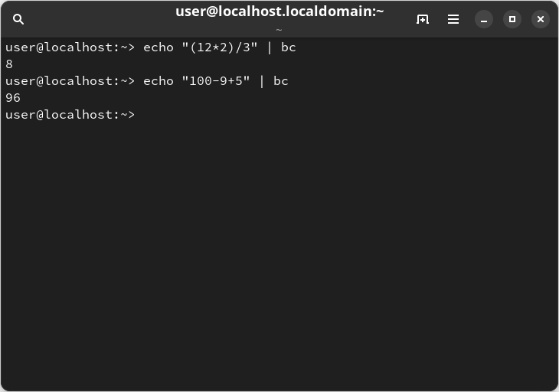Click the small tilde subtitle under the title
Screen dimensions: 559x392
tap(279, 30)
